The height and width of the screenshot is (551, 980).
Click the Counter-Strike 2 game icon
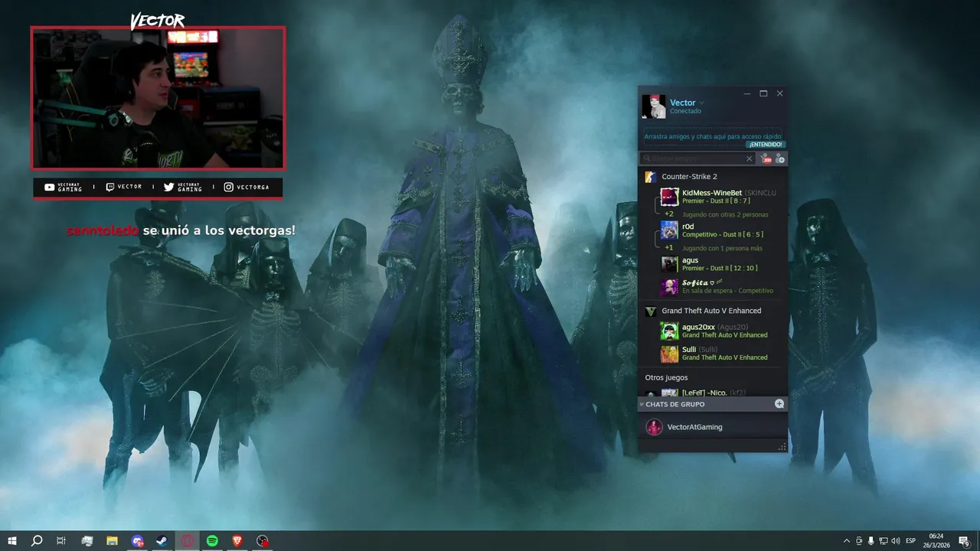pyautogui.click(x=650, y=177)
